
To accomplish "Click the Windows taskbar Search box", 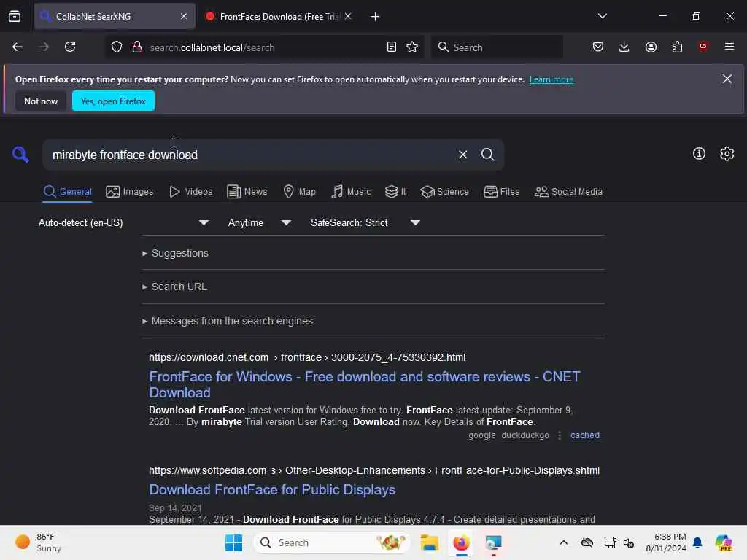I will 332,542.
